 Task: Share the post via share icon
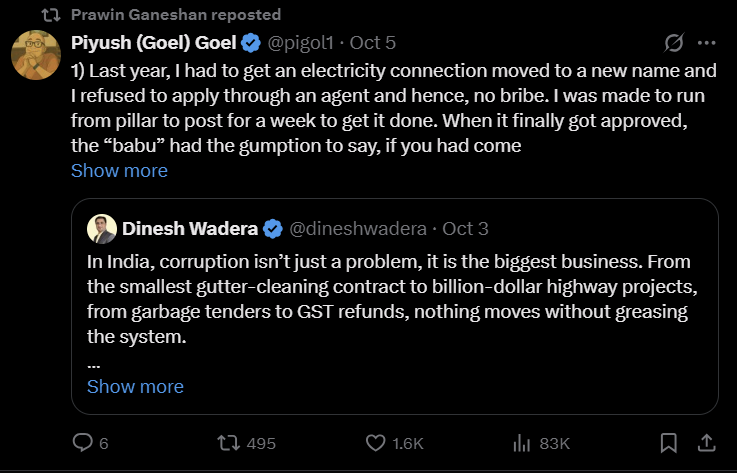[705, 443]
